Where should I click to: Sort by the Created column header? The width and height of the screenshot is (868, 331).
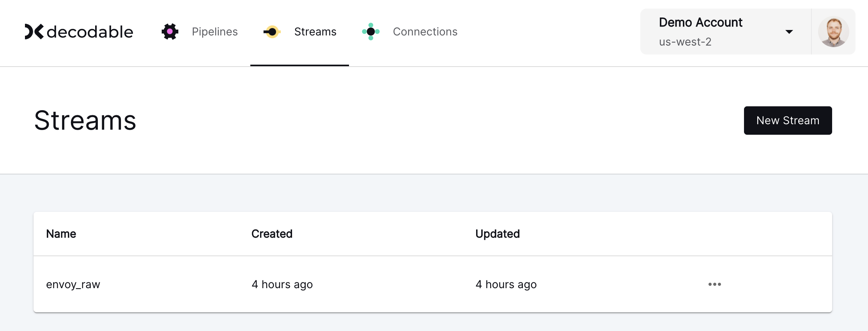[x=272, y=234]
